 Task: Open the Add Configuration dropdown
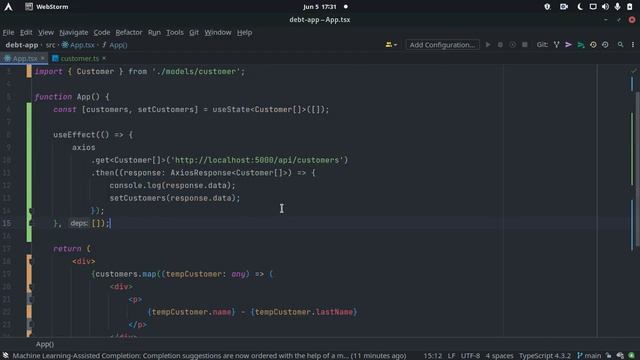pos(442,44)
